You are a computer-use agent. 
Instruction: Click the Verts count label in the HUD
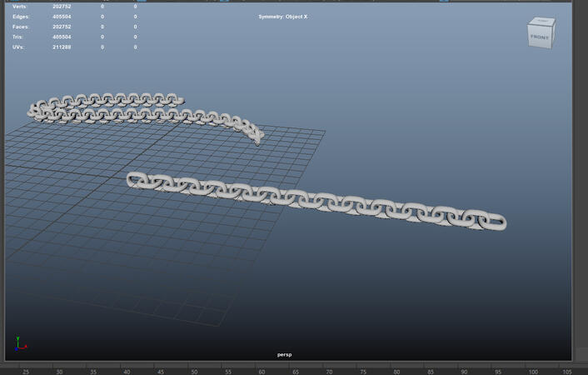[20, 7]
